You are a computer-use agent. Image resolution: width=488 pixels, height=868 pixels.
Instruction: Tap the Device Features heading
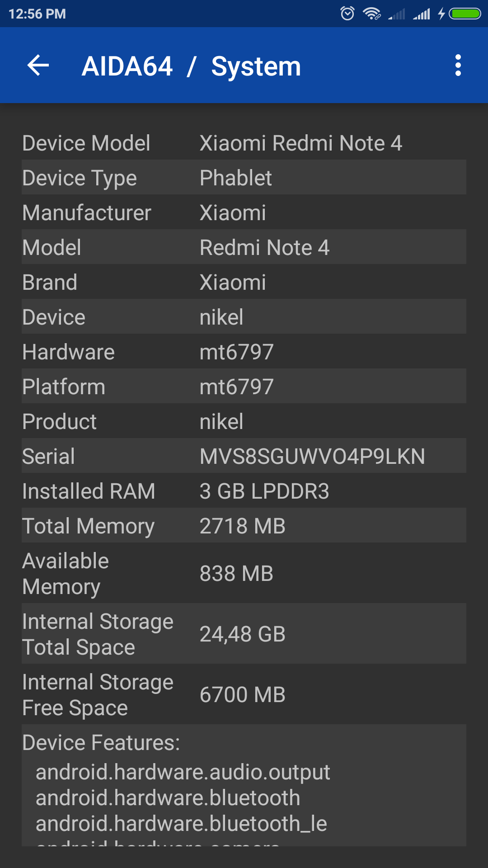101,742
